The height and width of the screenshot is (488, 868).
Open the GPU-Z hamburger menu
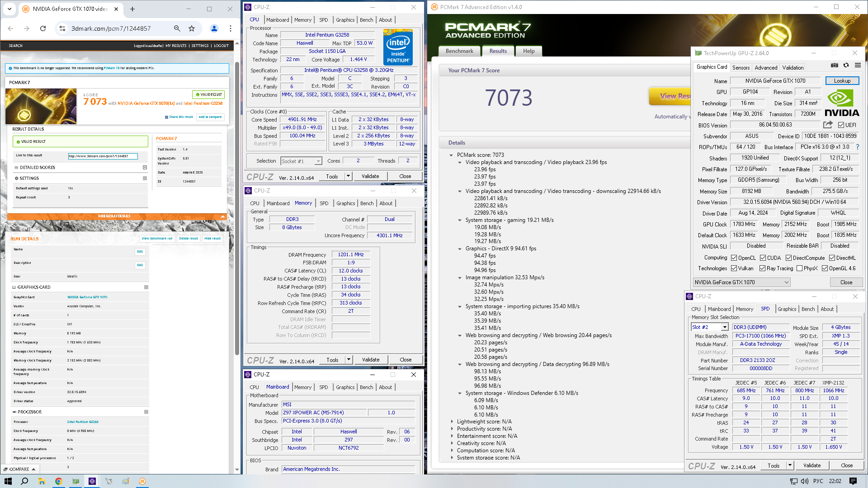[x=858, y=66]
